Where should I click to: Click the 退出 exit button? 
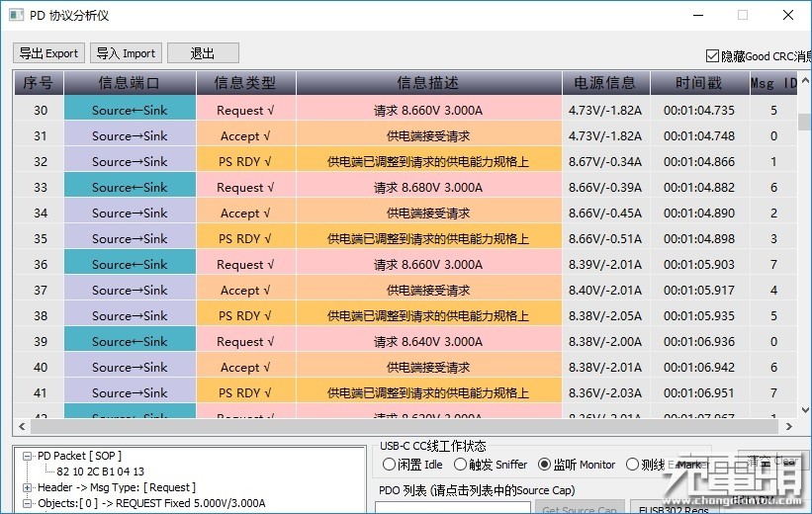pos(203,53)
